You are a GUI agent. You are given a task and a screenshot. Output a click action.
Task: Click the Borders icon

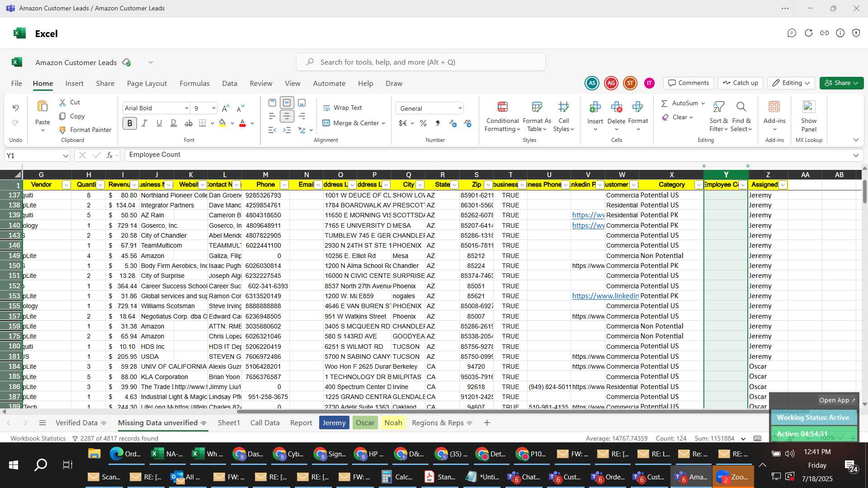[x=203, y=123]
